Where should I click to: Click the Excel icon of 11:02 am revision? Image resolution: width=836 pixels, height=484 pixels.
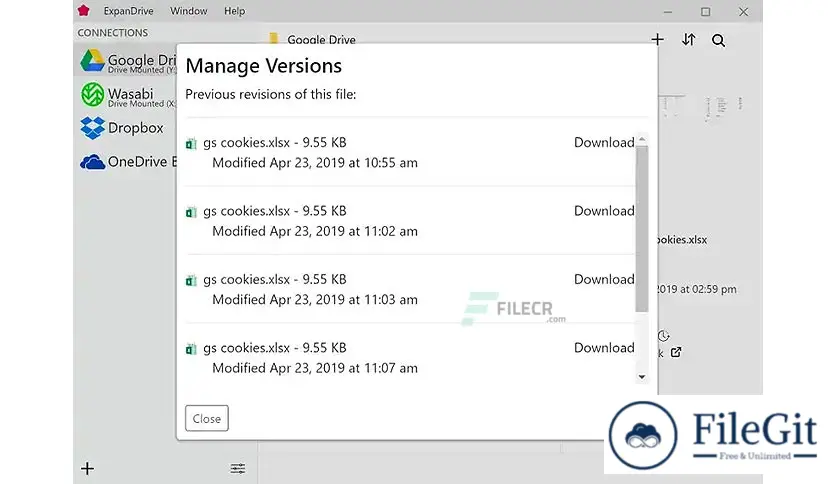click(x=191, y=212)
